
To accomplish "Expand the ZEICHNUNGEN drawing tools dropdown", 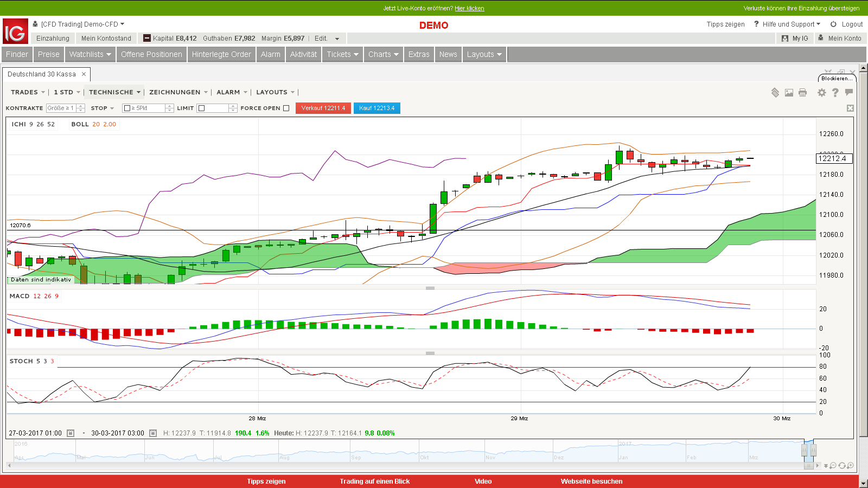I will (178, 92).
